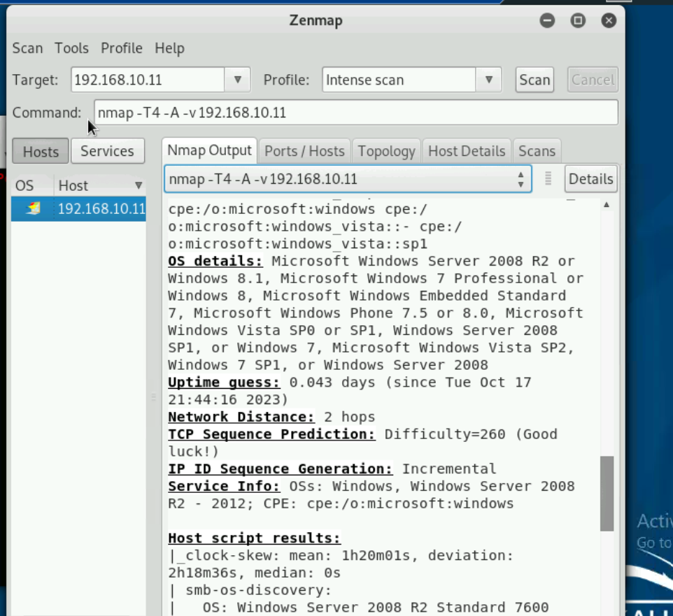Click the Nmap output vertical scrollbar handle
Screen dimensions: 673x616
[x=607, y=493]
